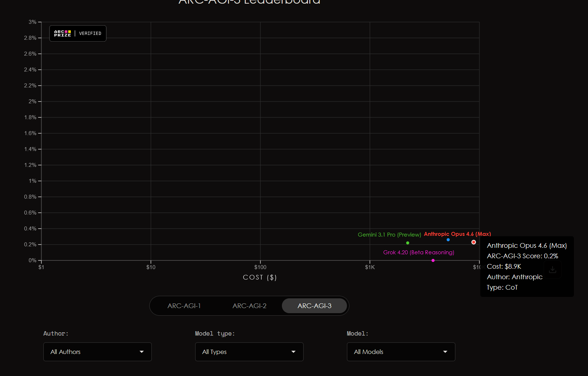The image size is (588, 376).
Task: Click the chart download icon
Action: (552, 269)
